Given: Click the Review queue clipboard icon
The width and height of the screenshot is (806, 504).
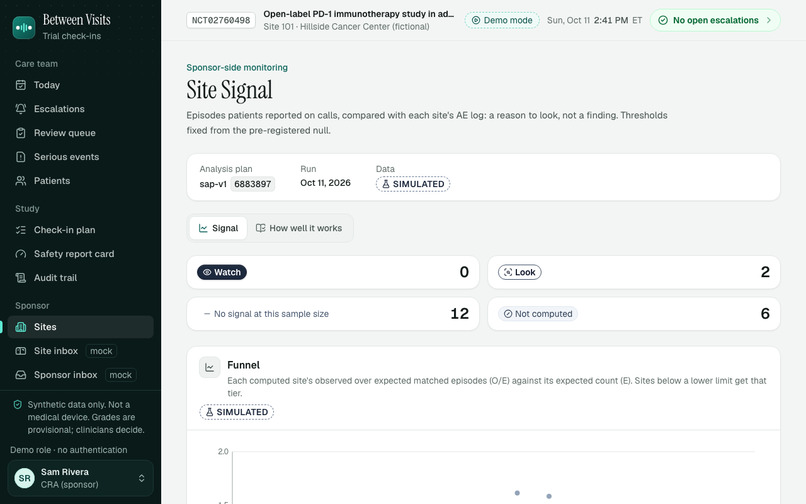Looking at the screenshot, I should click(21, 133).
